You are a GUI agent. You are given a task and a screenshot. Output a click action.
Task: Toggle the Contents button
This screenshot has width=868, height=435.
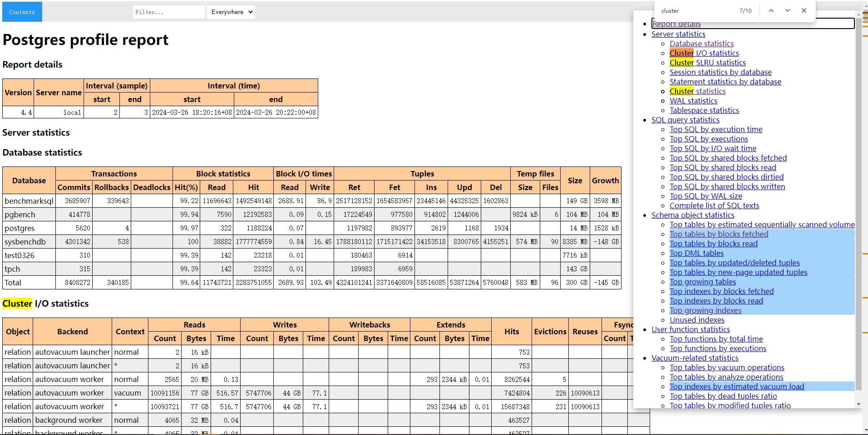(22, 12)
